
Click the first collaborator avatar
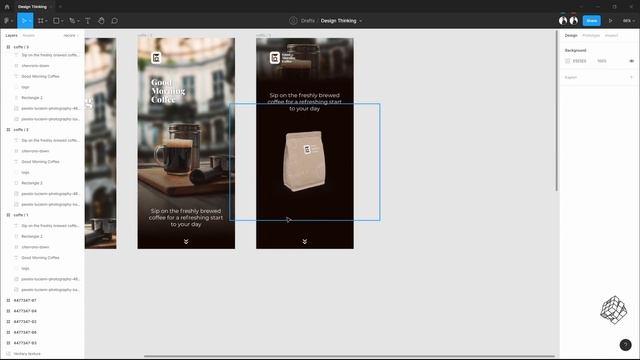[x=563, y=20]
